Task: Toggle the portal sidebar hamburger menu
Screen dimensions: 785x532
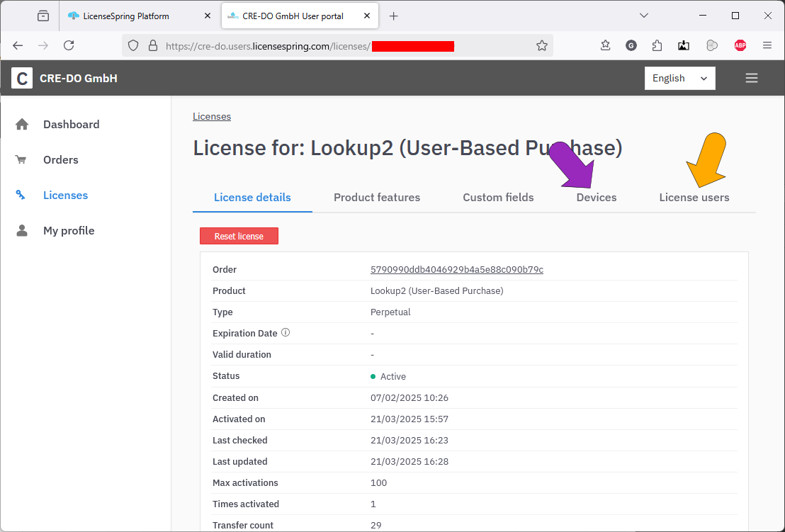Action: click(x=751, y=78)
